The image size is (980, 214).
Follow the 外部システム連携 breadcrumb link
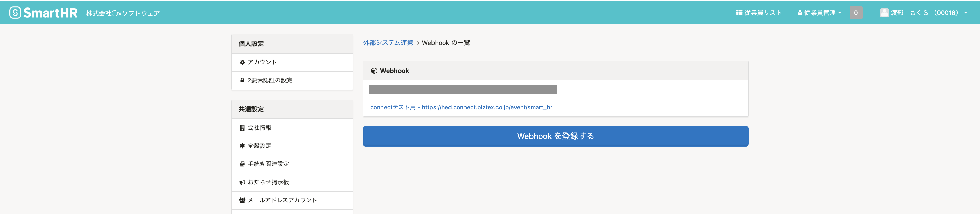[x=388, y=43]
